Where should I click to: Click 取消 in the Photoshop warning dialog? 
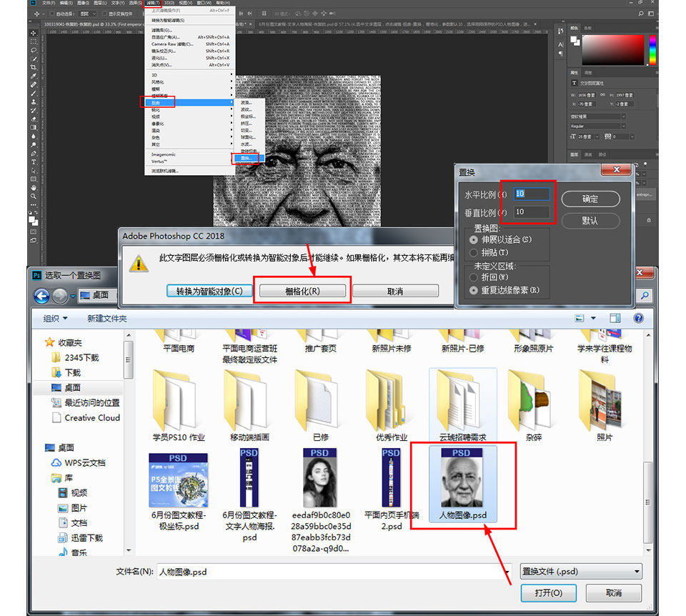point(395,291)
